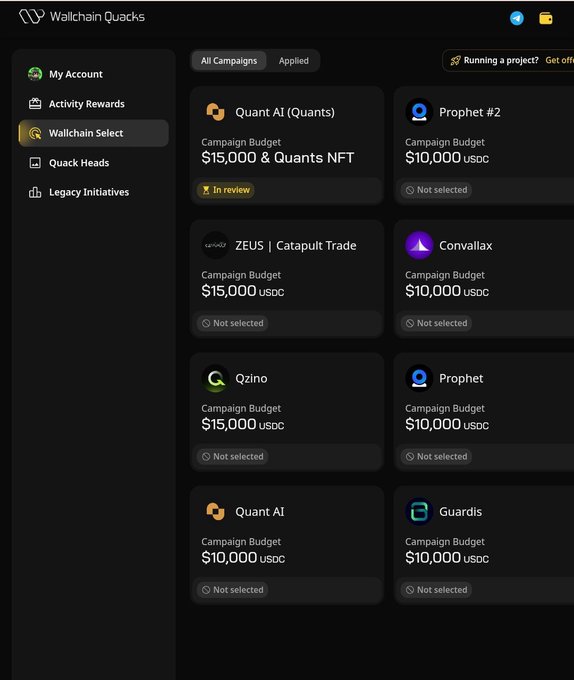Click the Wallchain Quacks logo icon

(x=32, y=17)
